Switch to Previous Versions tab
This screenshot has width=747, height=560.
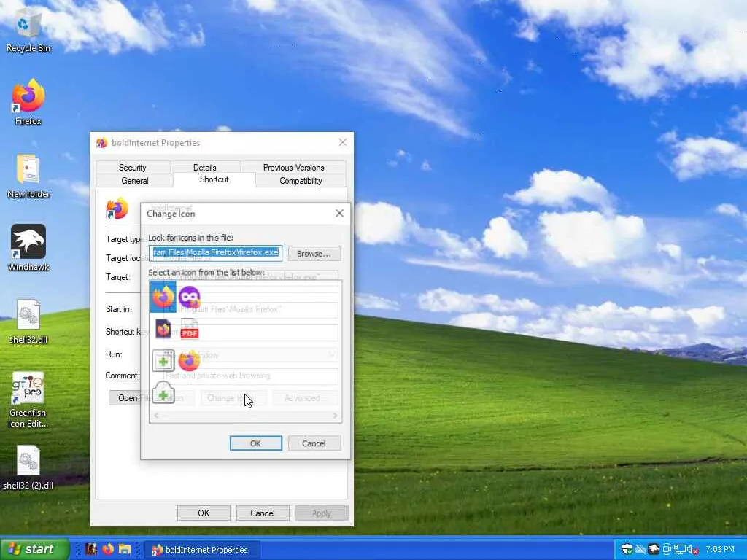click(x=293, y=168)
